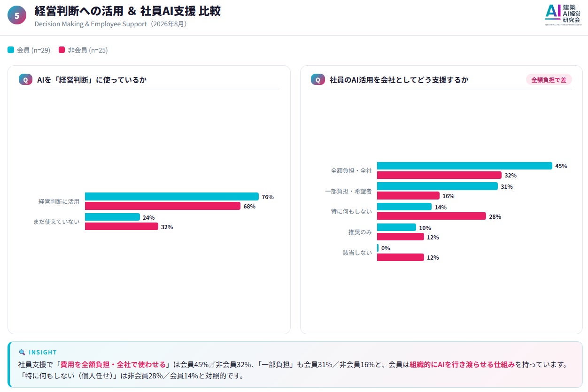The width and height of the screenshot is (588, 392).
Task: Select the pink 非会員 (n=25) legend swatch
Action: coord(62,50)
